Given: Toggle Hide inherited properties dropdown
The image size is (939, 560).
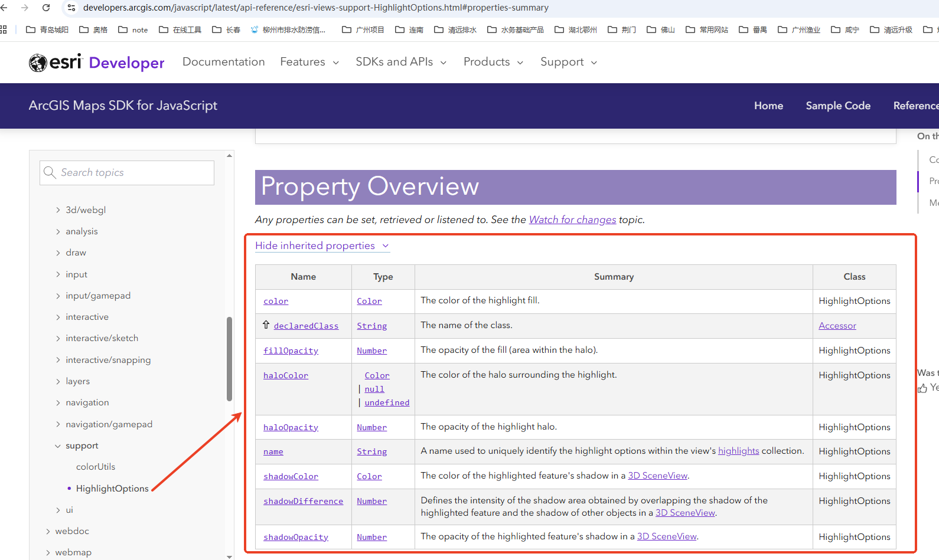Looking at the screenshot, I should coord(322,245).
